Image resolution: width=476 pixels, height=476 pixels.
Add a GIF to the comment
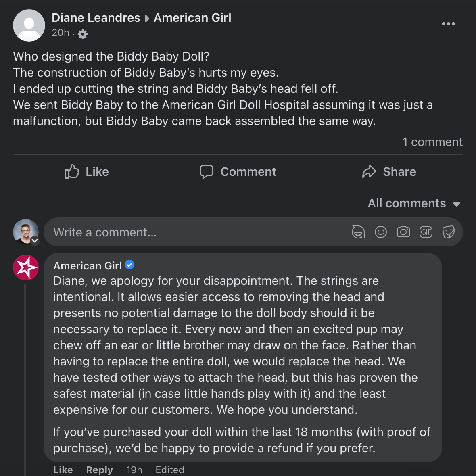tap(426, 232)
